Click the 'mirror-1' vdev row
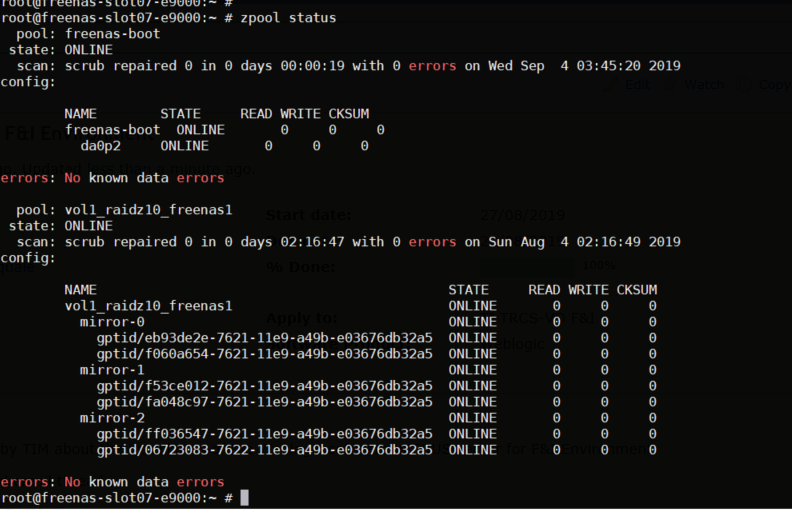This screenshot has height=510, width=792. [x=368, y=370]
